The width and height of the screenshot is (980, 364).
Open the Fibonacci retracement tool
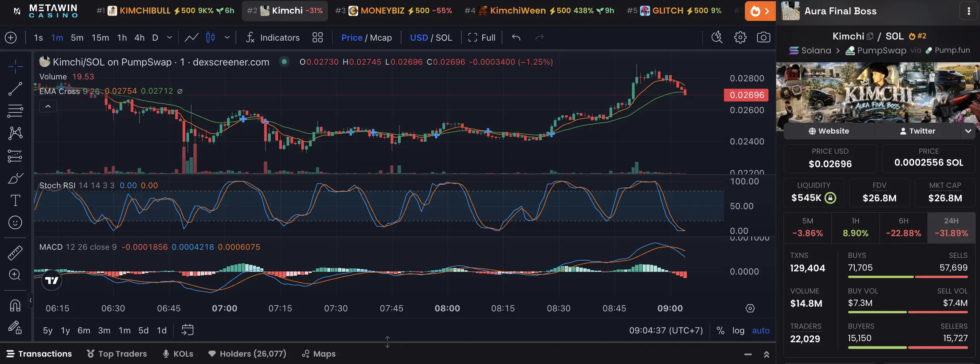[15, 111]
